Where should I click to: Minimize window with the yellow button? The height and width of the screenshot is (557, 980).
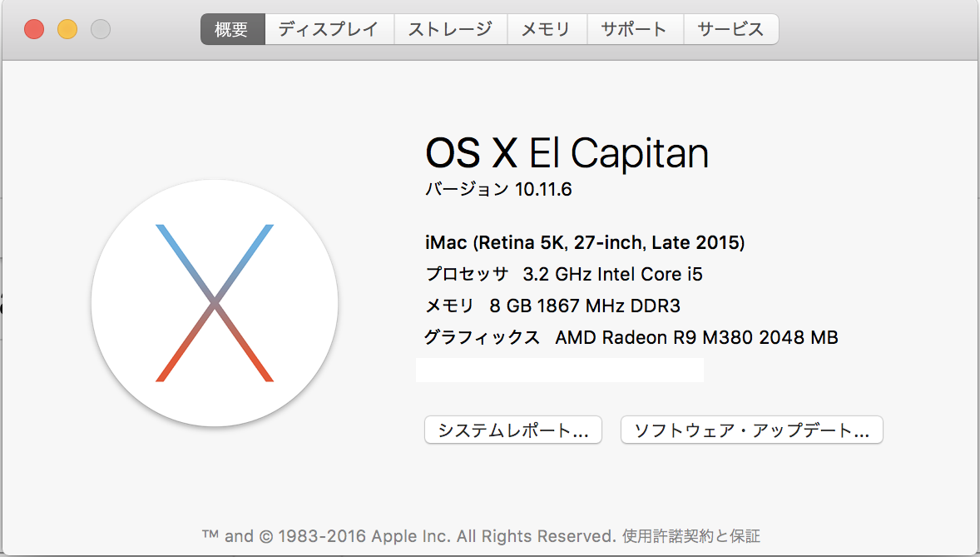pos(67,29)
